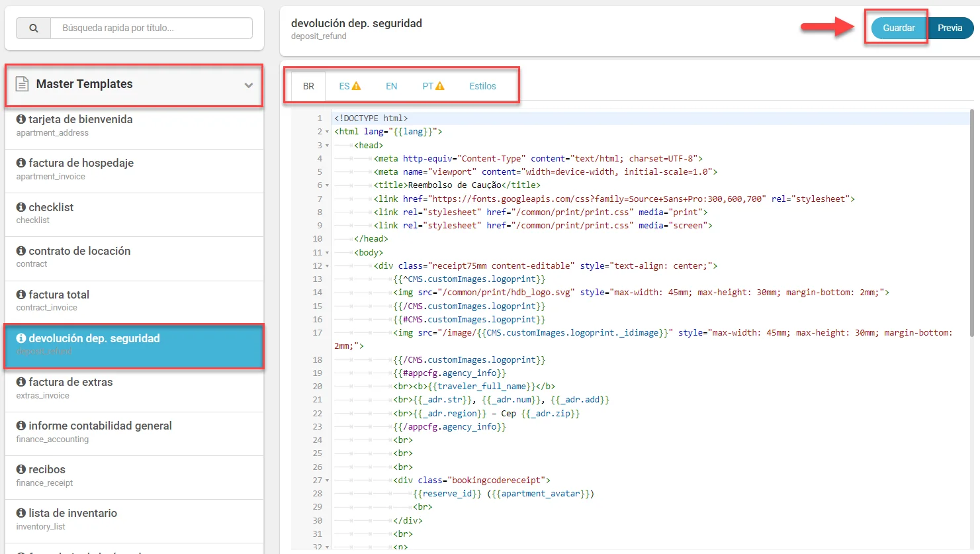The image size is (980, 554).
Task: Click info icon beside tarjeta de bienvenida
Action: click(x=21, y=119)
